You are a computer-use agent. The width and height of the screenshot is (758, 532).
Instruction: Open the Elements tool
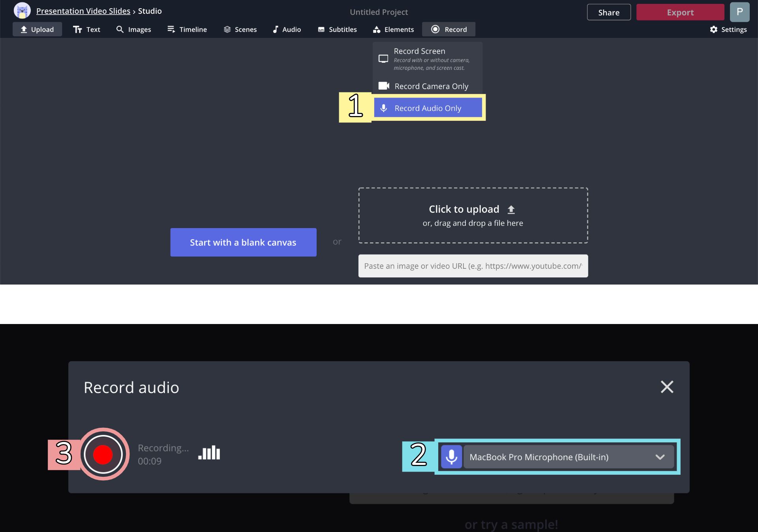coord(393,30)
